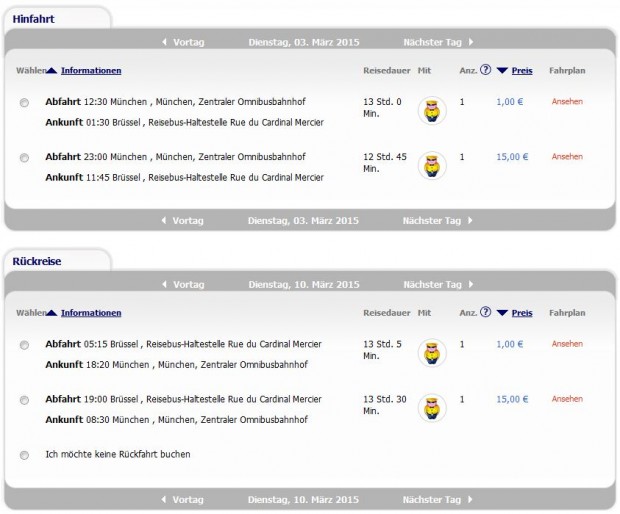620x514 pixels.
Task: Sort outbound trips by Informationen
Action: (x=91, y=70)
